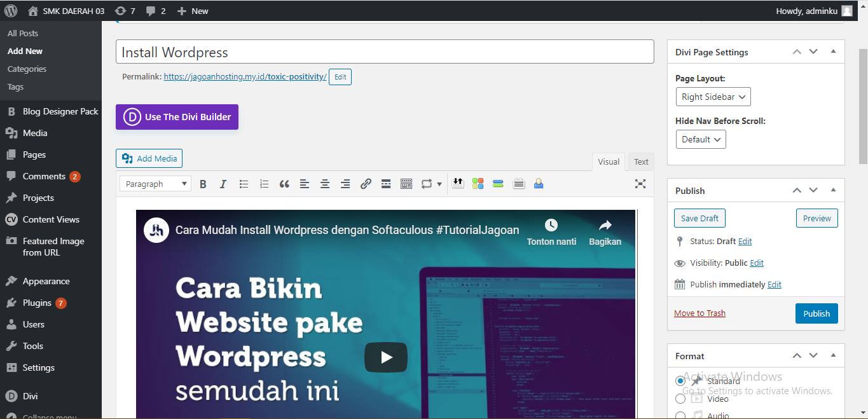The width and height of the screenshot is (868, 419).
Task: Click the tabbed-box shortcode icon
Action: 518,183
